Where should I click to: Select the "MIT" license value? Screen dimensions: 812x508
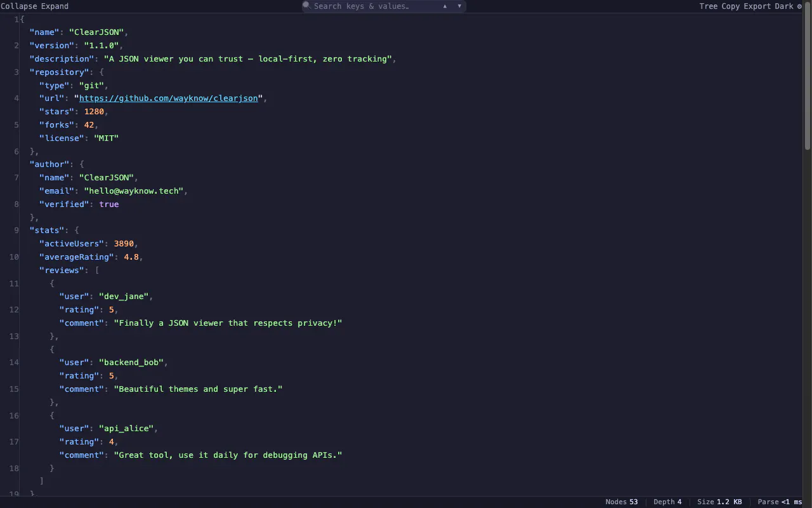tap(107, 138)
